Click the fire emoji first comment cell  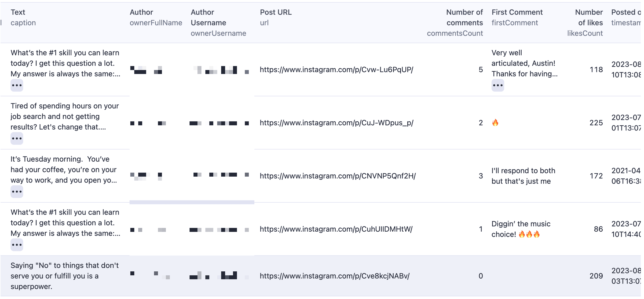(495, 123)
